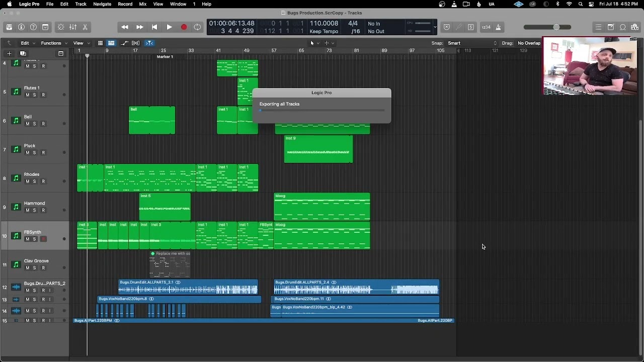Enable input monitoring on Bugs.Dru PARTS_2 track

(x=49, y=291)
